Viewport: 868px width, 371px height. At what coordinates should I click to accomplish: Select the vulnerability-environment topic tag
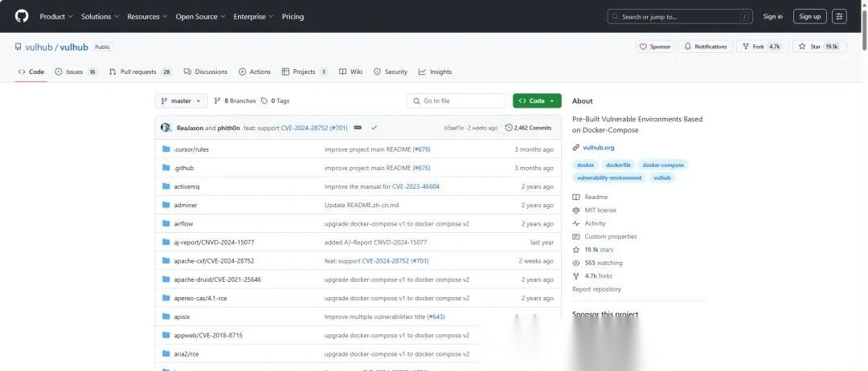coord(609,177)
